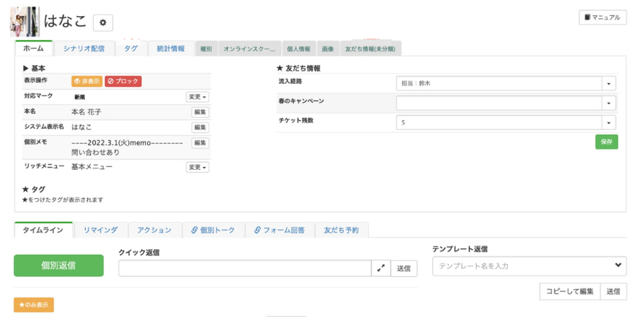Viewport: 644px width, 317px height.
Task: Click the はなこ profile picture
Action: pos(25,22)
